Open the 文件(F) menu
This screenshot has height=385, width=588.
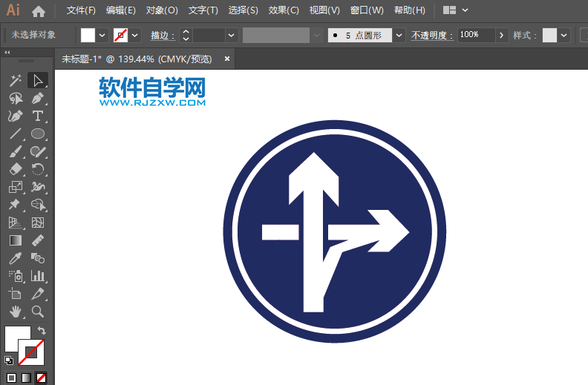(81, 10)
